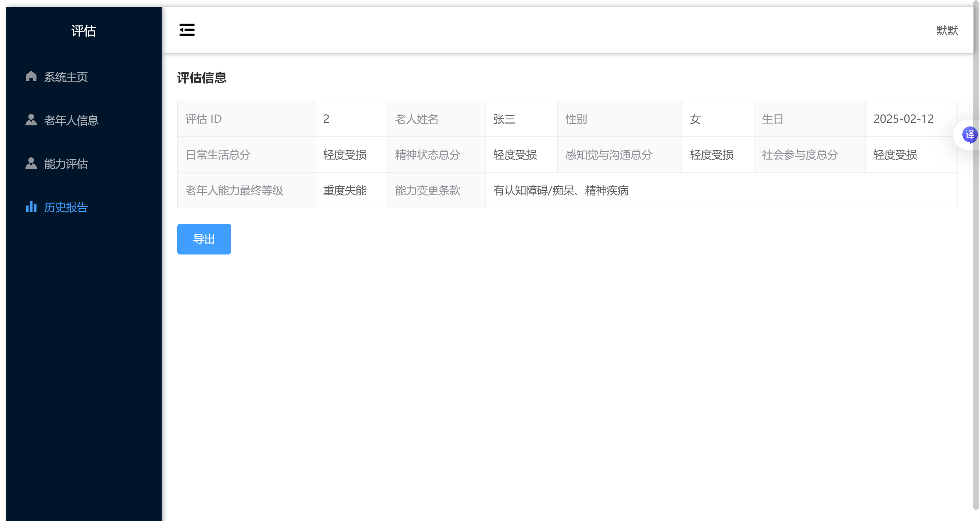Click the 导出 export button
The height and width of the screenshot is (521, 980).
[x=204, y=239]
